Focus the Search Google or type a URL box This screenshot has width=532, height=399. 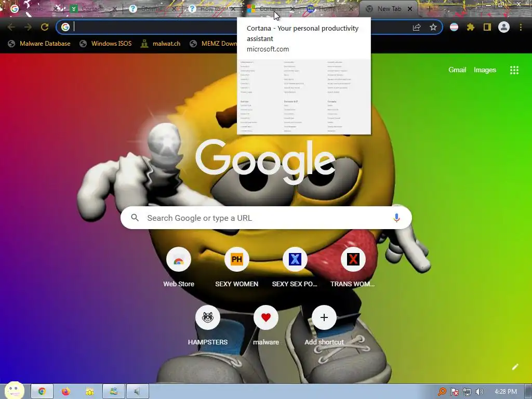pos(266,218)
